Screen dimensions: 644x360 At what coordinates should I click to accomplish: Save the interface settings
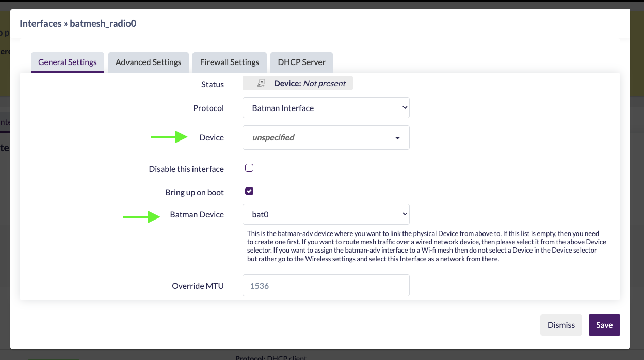(604, 325)
